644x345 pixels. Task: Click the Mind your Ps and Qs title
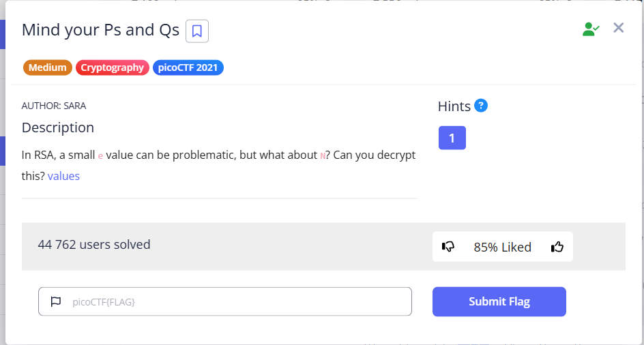pos(100,30)
